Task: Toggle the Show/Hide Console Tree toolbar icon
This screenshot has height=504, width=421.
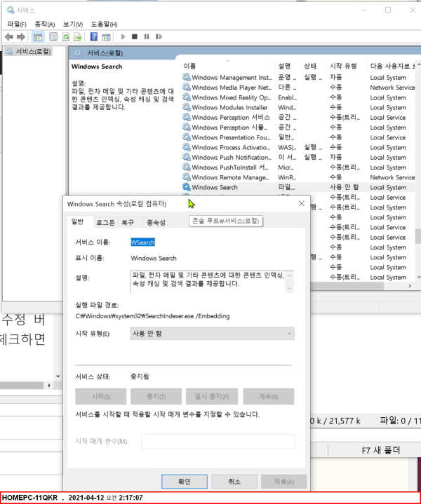Action: tap(38, 37)
